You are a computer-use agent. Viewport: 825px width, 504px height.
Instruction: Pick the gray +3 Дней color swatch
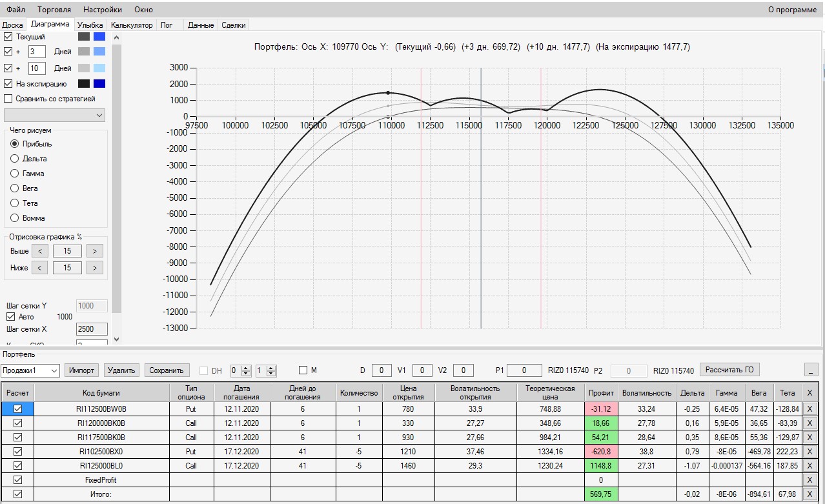[84, 52]
